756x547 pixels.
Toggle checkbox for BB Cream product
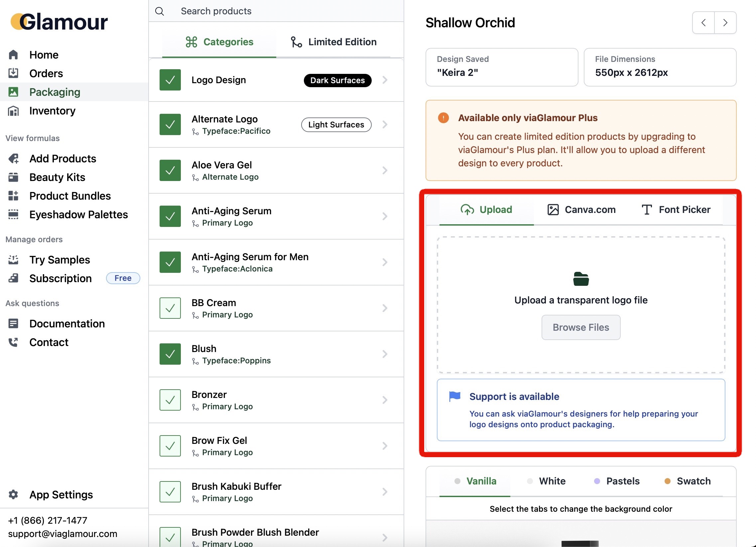click(170, 308)
